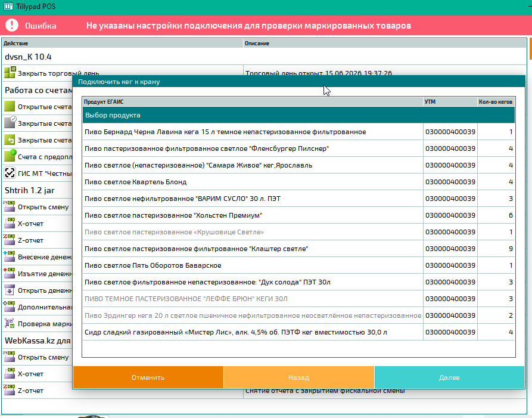Click WebKassa Х-отчет icon

9,373
